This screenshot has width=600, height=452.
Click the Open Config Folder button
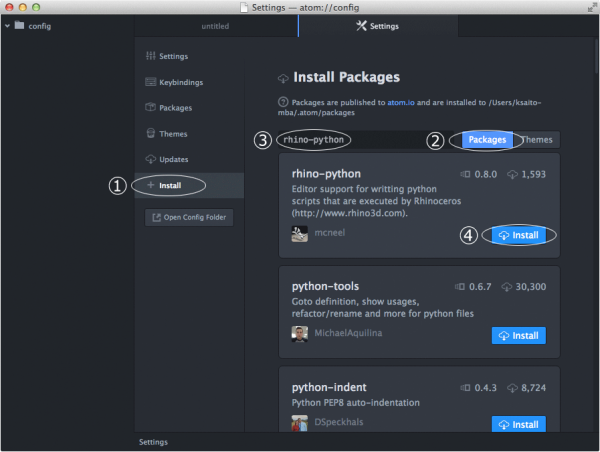[x=189, y=217]
